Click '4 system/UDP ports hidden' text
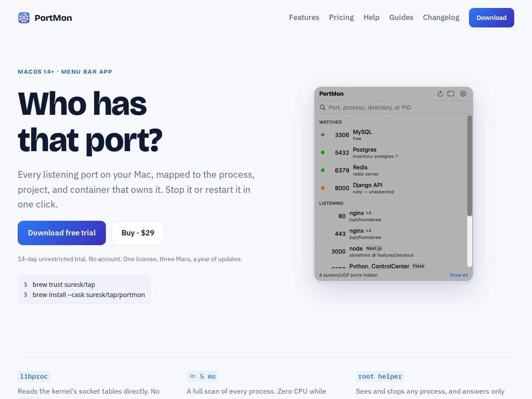Screen dimensions: 532x399 348,275
